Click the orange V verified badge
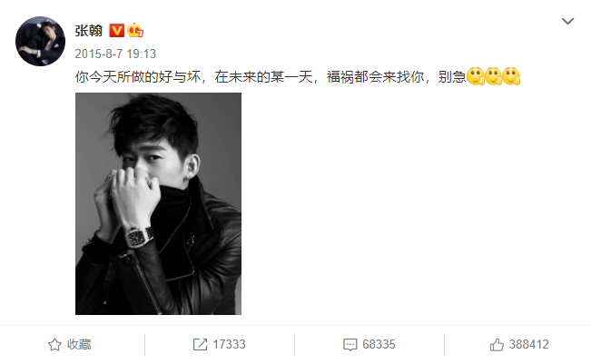 pos(117,31)
